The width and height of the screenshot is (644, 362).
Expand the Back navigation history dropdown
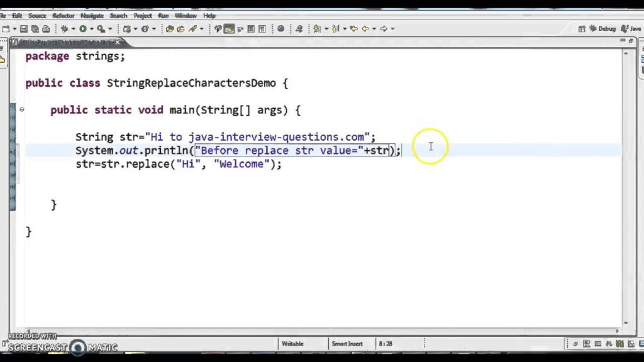374,28
